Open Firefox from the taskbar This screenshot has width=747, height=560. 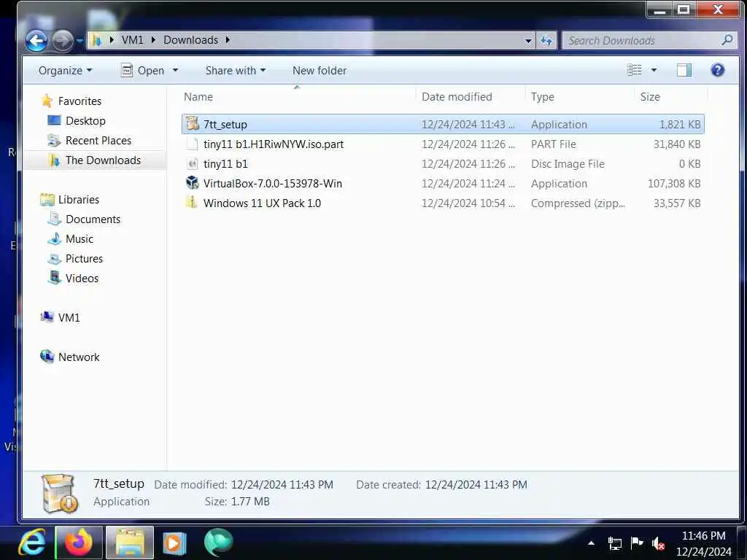(79, 542)
